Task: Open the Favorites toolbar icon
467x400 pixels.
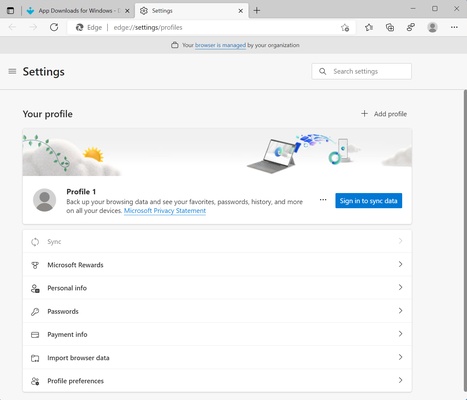Action: [x=369, y=27]
